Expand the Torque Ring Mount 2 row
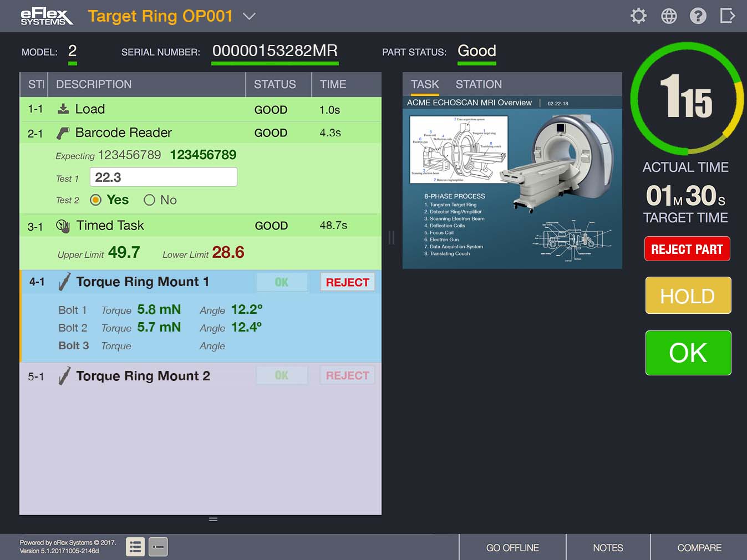Viewport: 747px width, 560px height. [x=143, y=376]
